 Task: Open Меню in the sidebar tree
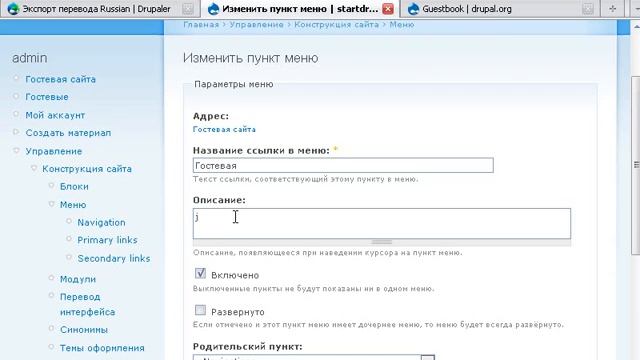pyautogui.click(x=73, y=204)
